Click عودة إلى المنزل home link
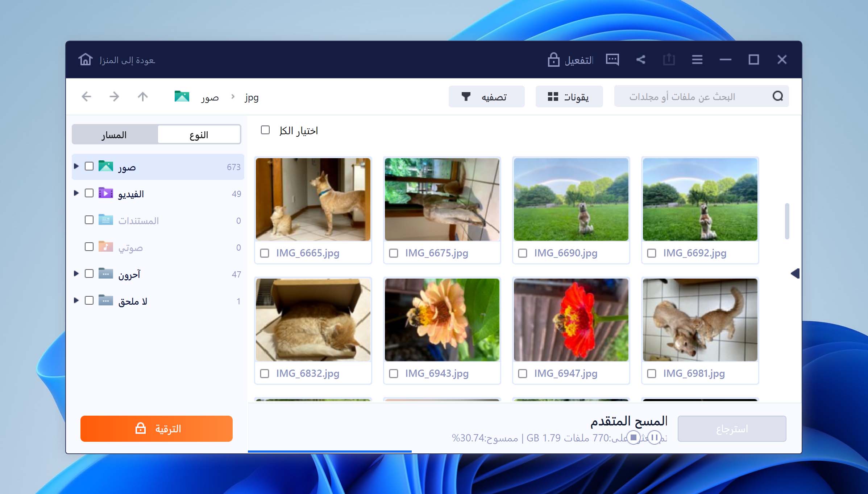This screenshot has height=494, width=868. pos(127,60)
